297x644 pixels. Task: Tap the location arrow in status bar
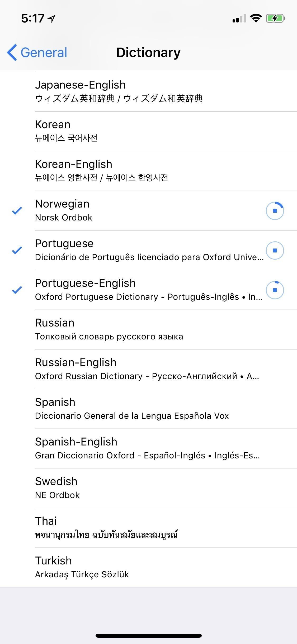(x=52, y=18)
